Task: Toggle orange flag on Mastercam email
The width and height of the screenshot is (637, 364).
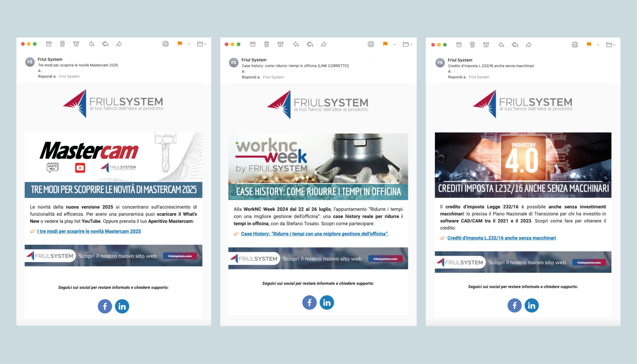Action: click(x=180, y=44)
